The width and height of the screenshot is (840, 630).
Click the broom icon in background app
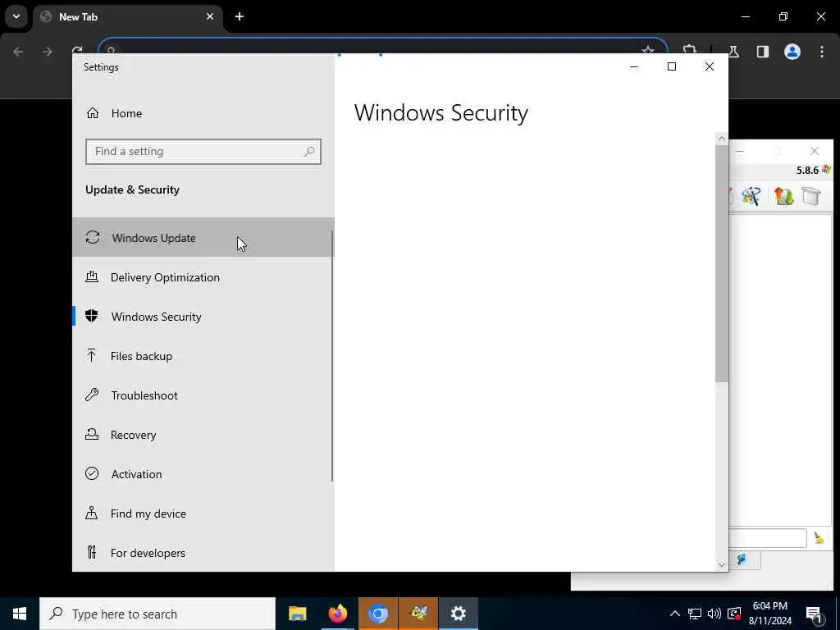[819, 537]
